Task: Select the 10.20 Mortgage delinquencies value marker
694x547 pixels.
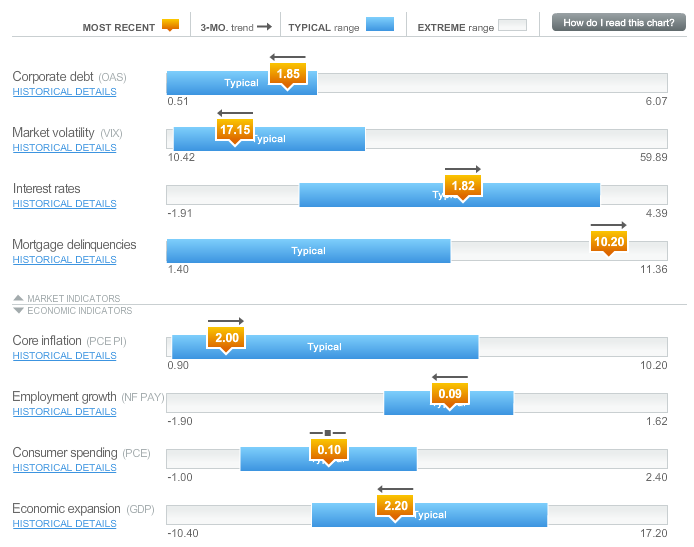Action: pos(608,242)
